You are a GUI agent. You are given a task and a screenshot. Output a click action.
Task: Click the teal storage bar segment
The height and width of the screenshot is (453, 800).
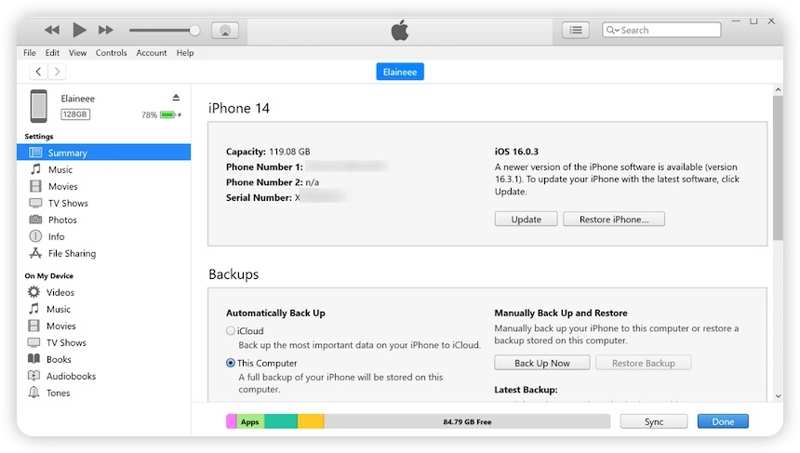[281, 421]
